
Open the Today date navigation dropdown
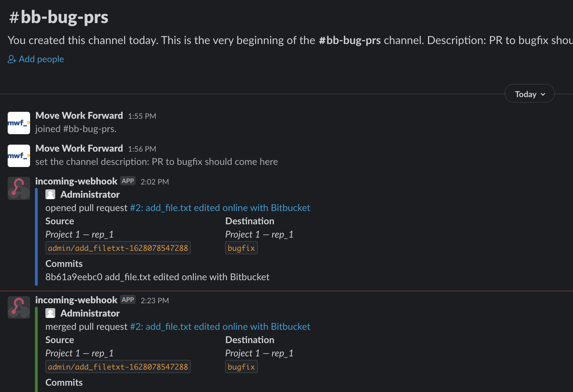coord(529,94)
